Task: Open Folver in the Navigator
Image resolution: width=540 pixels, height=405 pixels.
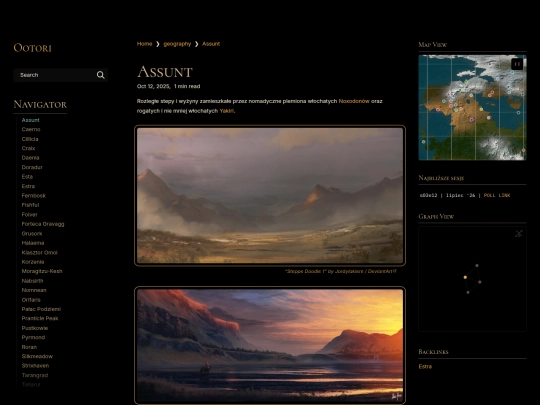Action: click(x=30, y=215)
